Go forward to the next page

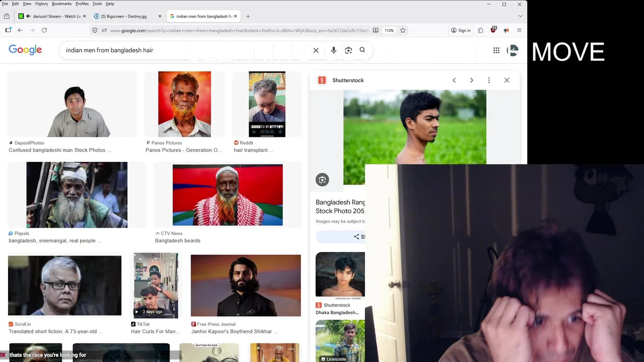(32, 30)
